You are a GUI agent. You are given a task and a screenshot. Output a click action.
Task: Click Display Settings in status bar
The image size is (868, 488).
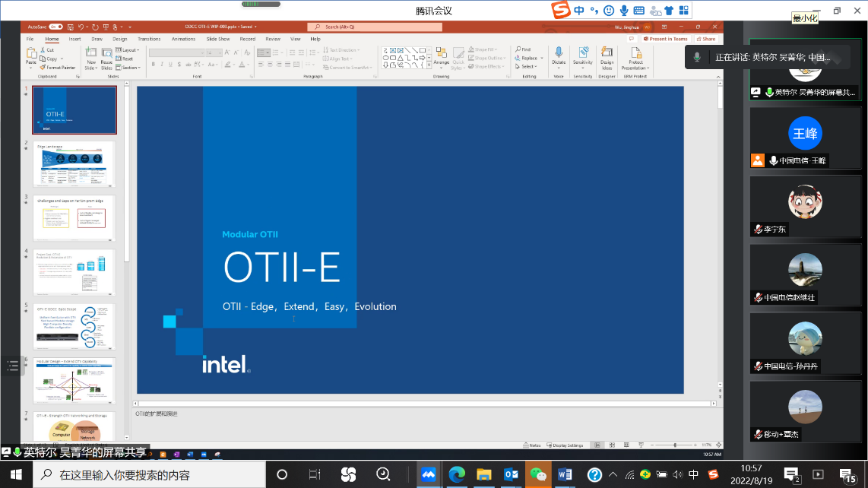pyautogui.click(x=565, y=445)
